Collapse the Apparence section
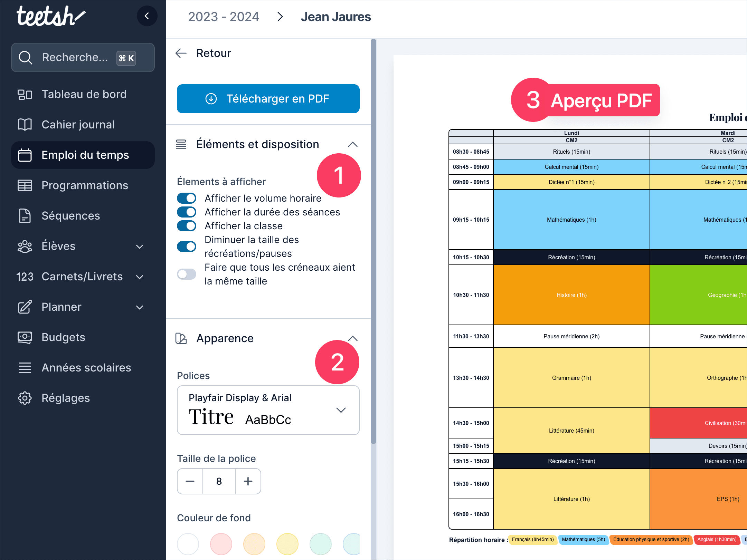This screenshot has width=747, height=560. pyautogui.click(x=353, y=338)
